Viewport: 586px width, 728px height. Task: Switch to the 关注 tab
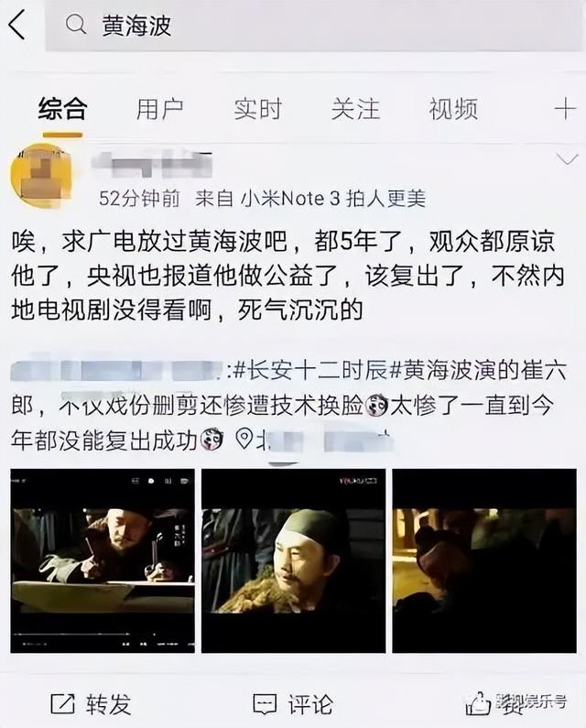click(355, 110)
